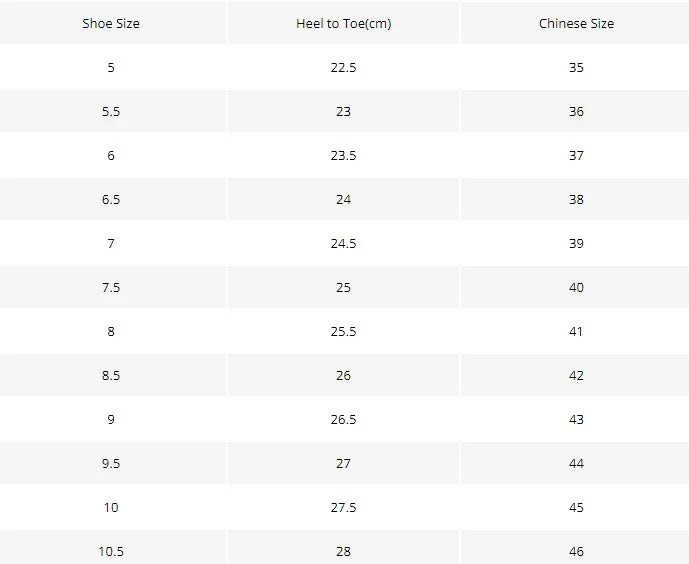Click the Heel to Toe(cm) header

[x=343, y=23]
